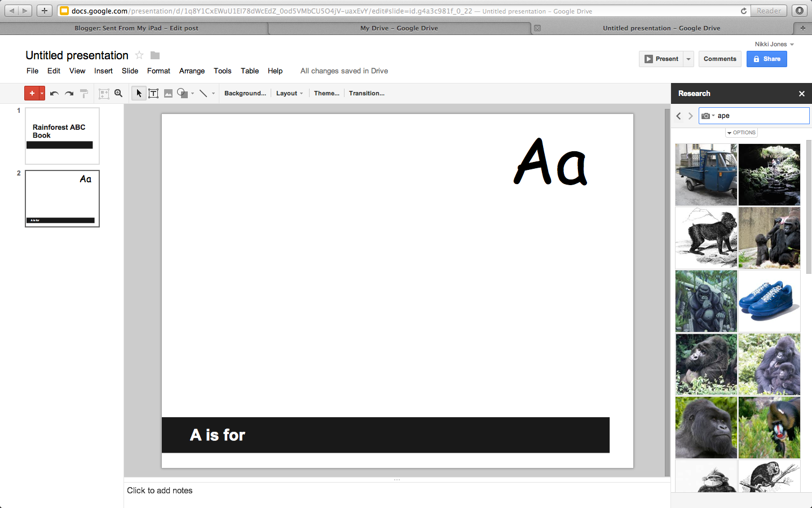812x508 pixels.
Task: Click the red new slide button
Action: click(32, 93)
